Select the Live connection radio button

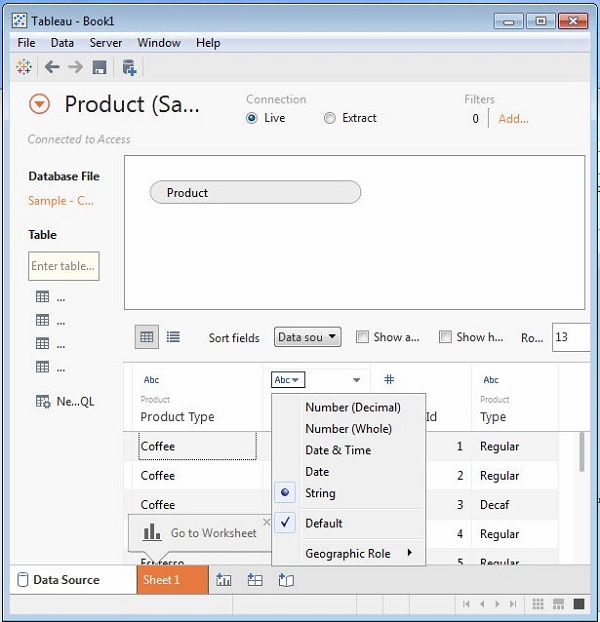coord(252,118)
